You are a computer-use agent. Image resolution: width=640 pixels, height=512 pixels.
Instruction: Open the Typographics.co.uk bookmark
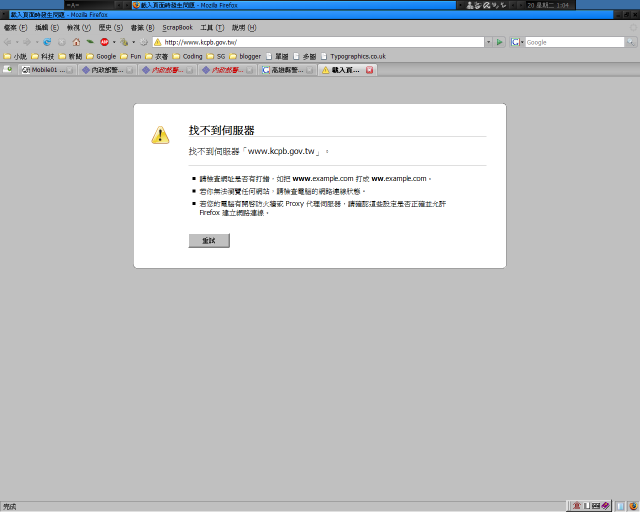click(353, 56)
